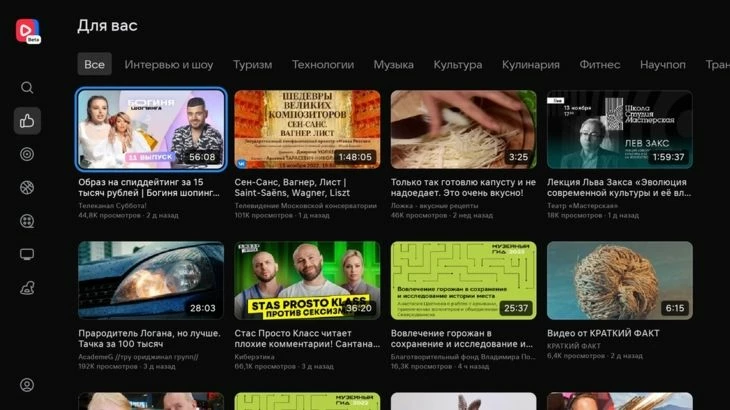
Task: Open title Образ на спиддейтинг за 15 тысяч рублей
Action: click(x=149, y=188)
